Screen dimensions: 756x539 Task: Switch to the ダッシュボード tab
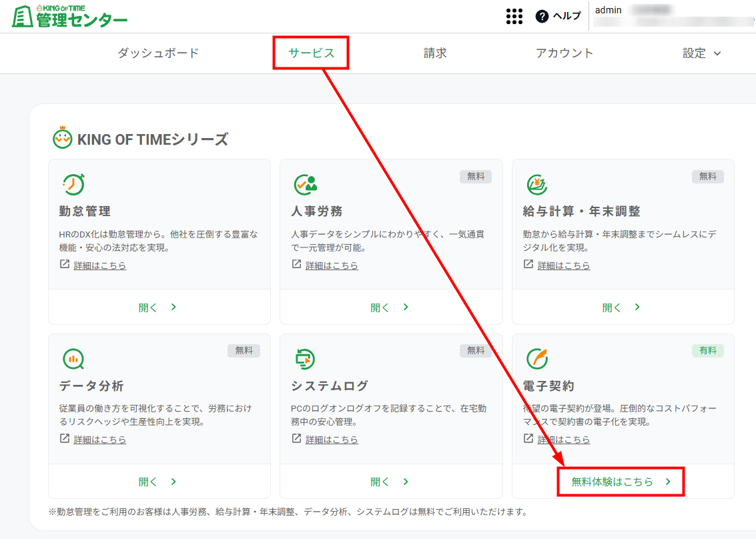click(x=158, y=53)
